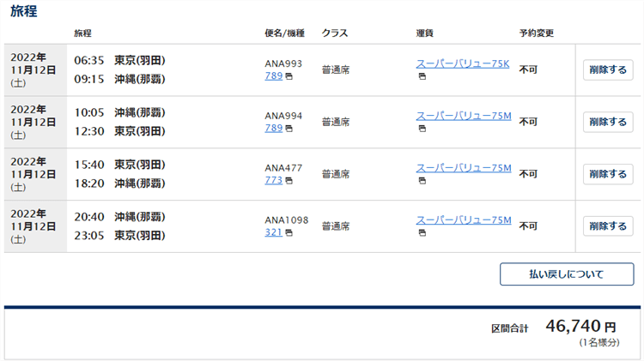Open the スーパーバリュー75K fare link
Image resolution: width=644 pixels, height=361 pixels.
click(x=463, y=63)
